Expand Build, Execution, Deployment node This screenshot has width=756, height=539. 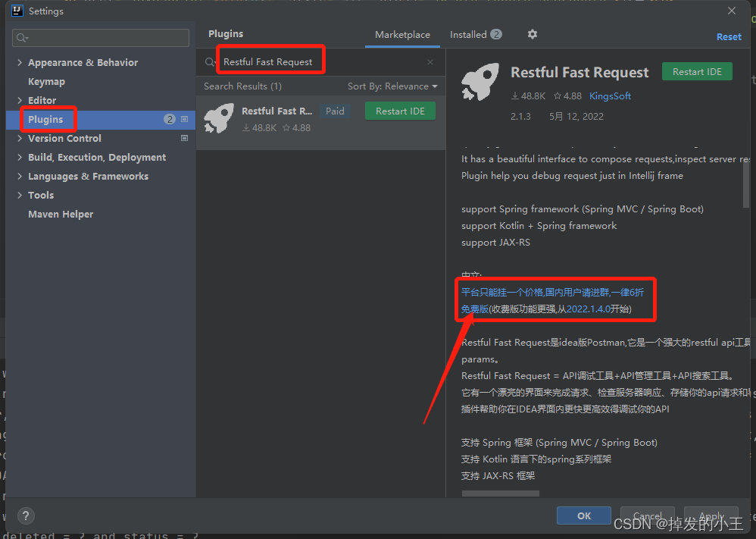coord(20,158)
